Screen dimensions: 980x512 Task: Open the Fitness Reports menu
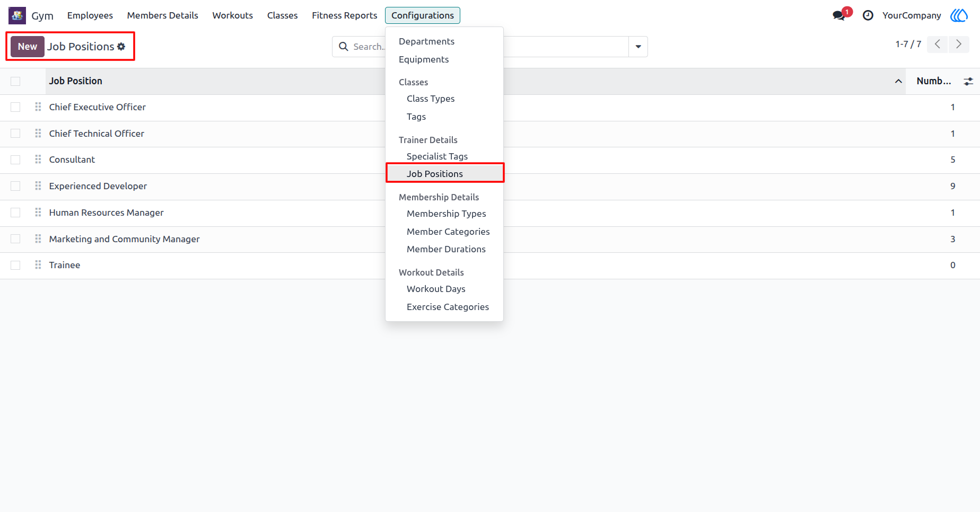[345, 15]
